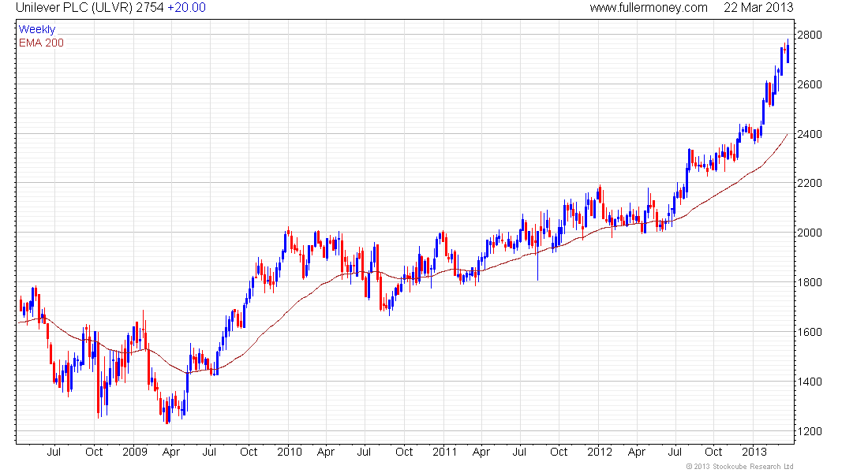Click the 2800 price axis label

[x=810, y=35]
